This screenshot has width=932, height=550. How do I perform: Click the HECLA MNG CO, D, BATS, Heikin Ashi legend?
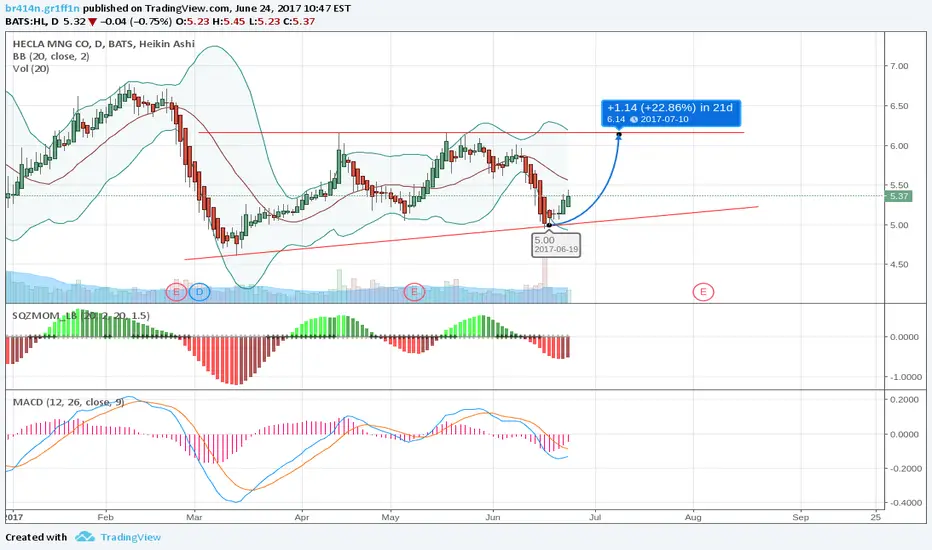pyautogui.click(x=103, y=44)
